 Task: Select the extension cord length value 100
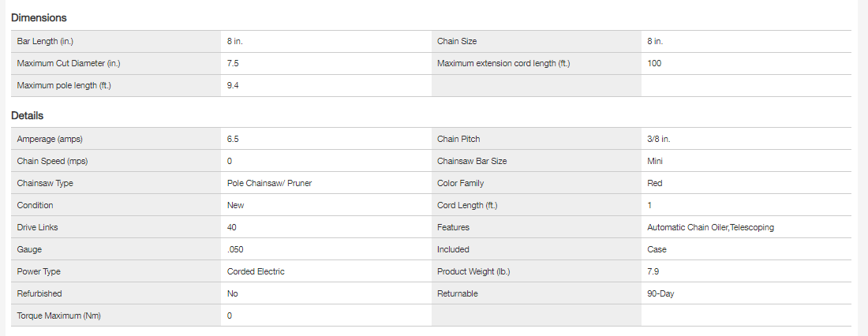pyautogui.click(x=654, y=63)
